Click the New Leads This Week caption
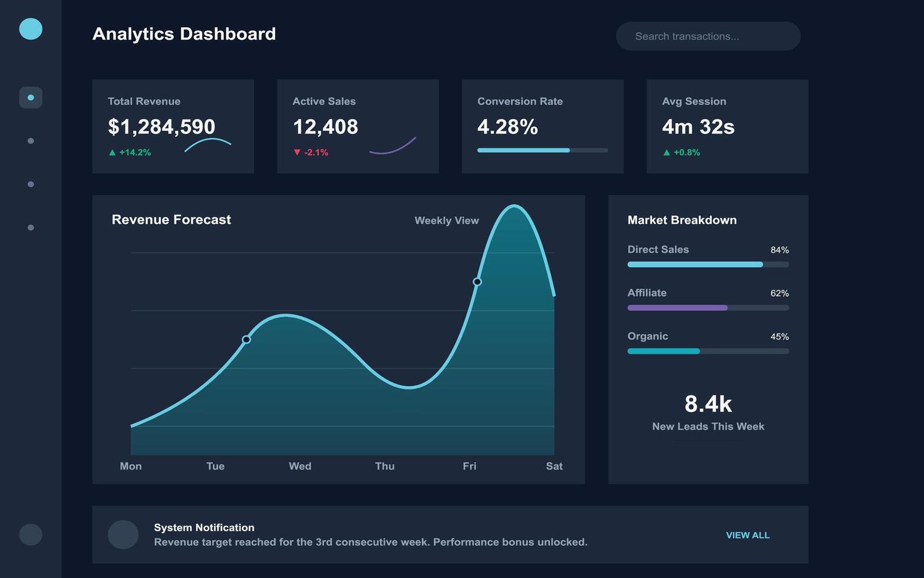The height and width of the screenshot is (578, 924). pos(708,426)
